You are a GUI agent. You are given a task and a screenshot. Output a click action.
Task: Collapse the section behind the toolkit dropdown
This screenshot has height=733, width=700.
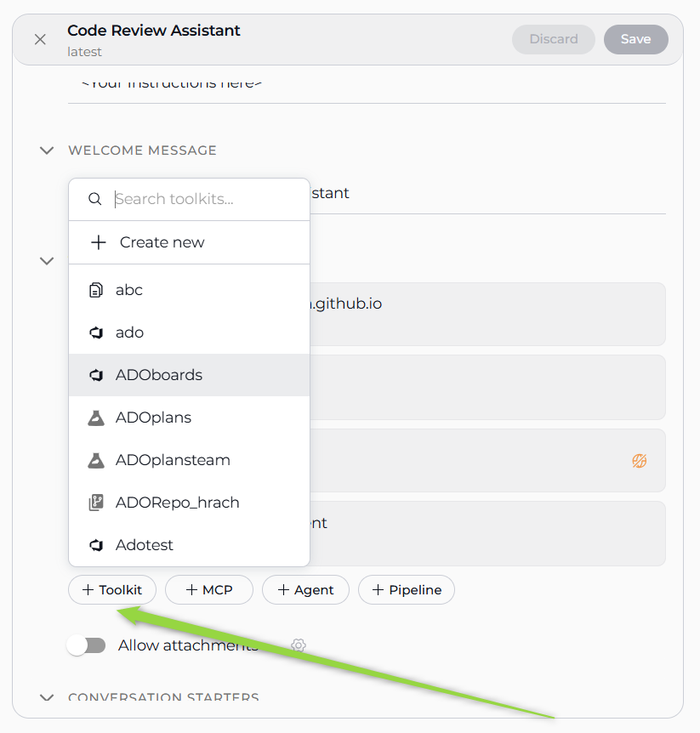pos(46,260)
